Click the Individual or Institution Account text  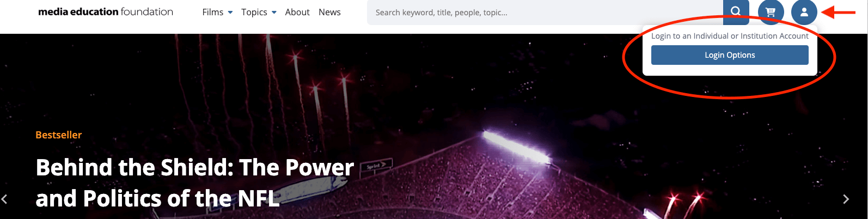(745, 36)
